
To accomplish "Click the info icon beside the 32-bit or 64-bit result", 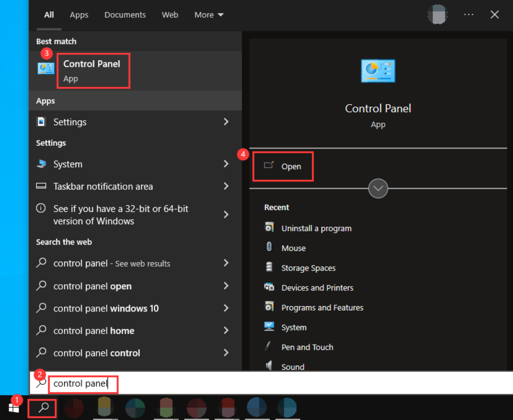I will pyautogui.click(x=41, y=208).
